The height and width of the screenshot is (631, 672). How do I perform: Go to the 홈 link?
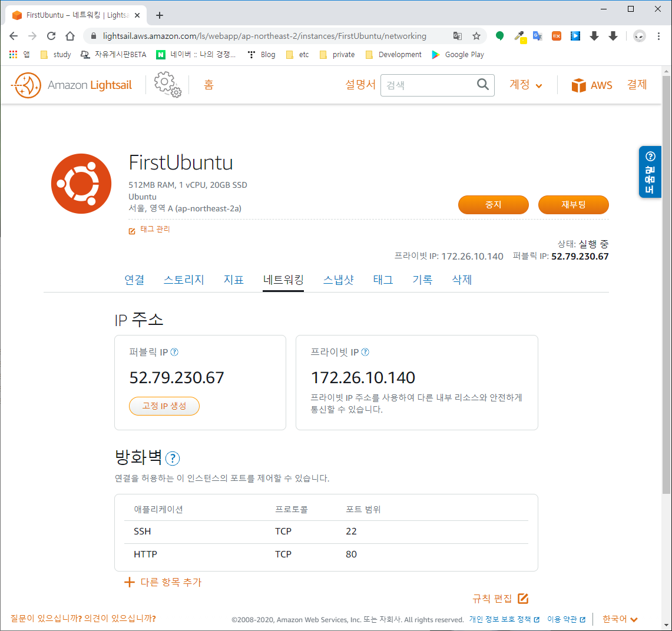(x=208, y=85)
